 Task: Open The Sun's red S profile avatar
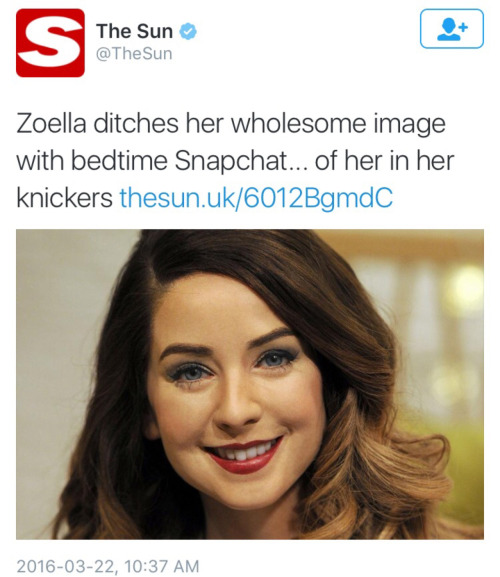pyautogui.click(x=50, y=43)
